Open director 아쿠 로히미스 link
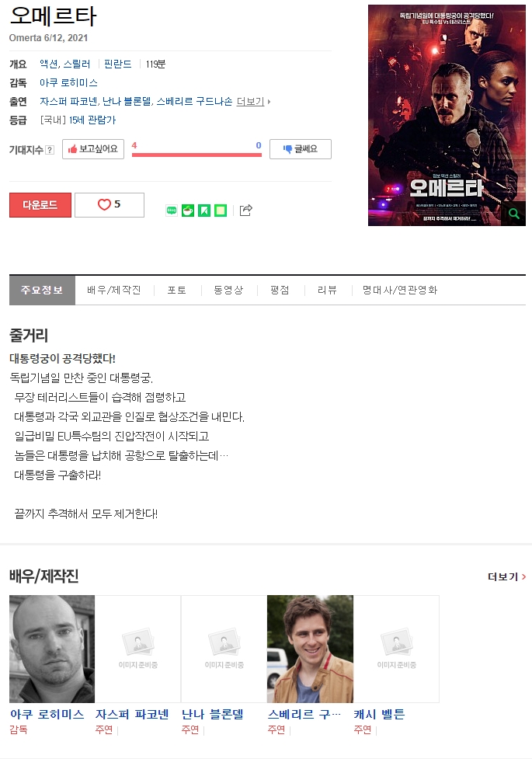The image size is (532, 759). pos(69,83)
